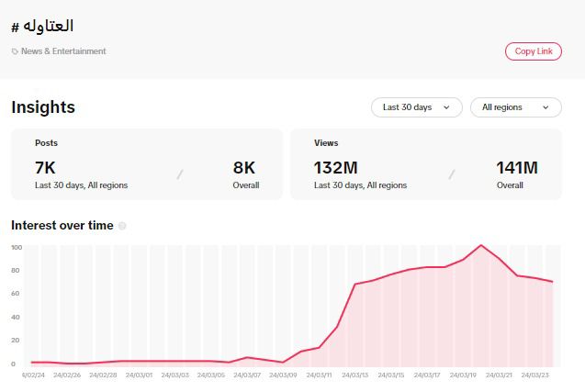Click the 7K posts last 30 days value
Viewport: 585px width, 392px height.
tap(46, 168)
